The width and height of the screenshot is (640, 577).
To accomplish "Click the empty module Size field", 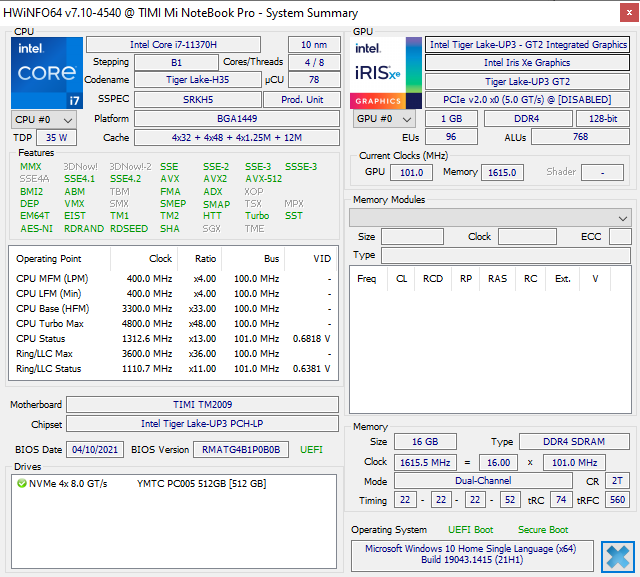I will [x=412, y=237].
